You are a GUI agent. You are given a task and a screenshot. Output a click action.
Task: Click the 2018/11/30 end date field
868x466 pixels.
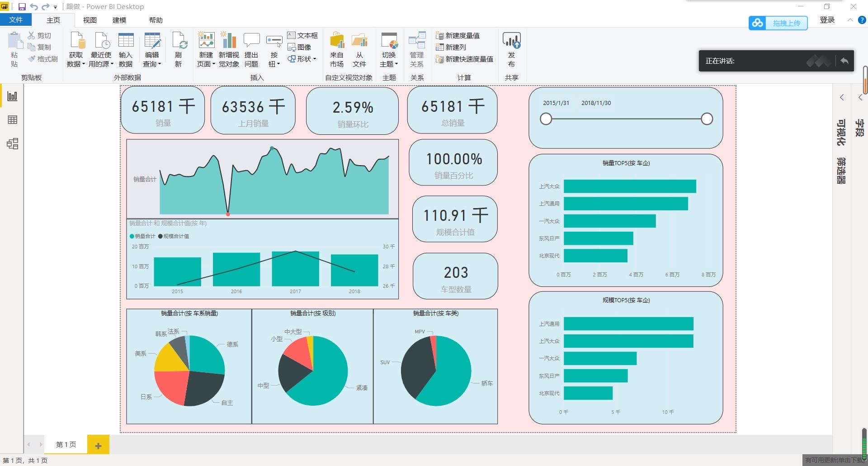(596, 103)
